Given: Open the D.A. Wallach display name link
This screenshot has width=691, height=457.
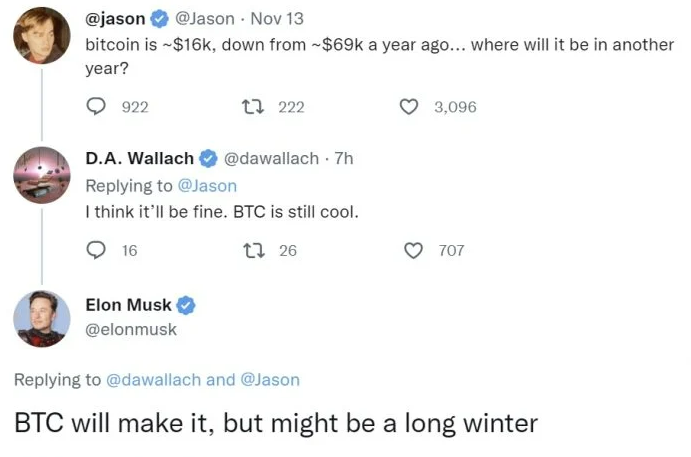Looking at the screenshot, I should pos(140,158).
